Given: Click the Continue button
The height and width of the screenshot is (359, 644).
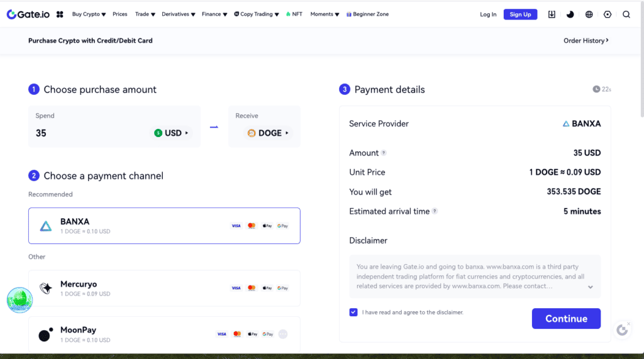Looking at the screenshot, I should coord(566,319).
